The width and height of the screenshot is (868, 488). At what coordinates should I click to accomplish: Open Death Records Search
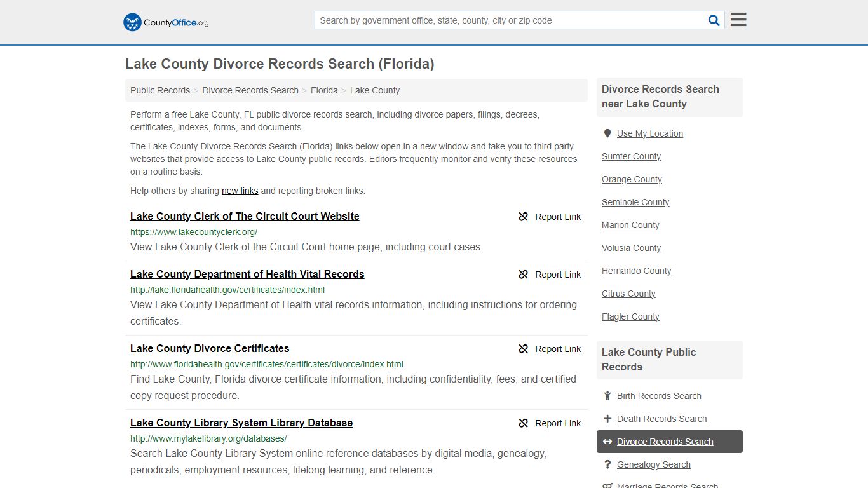(x=661, y=419)
